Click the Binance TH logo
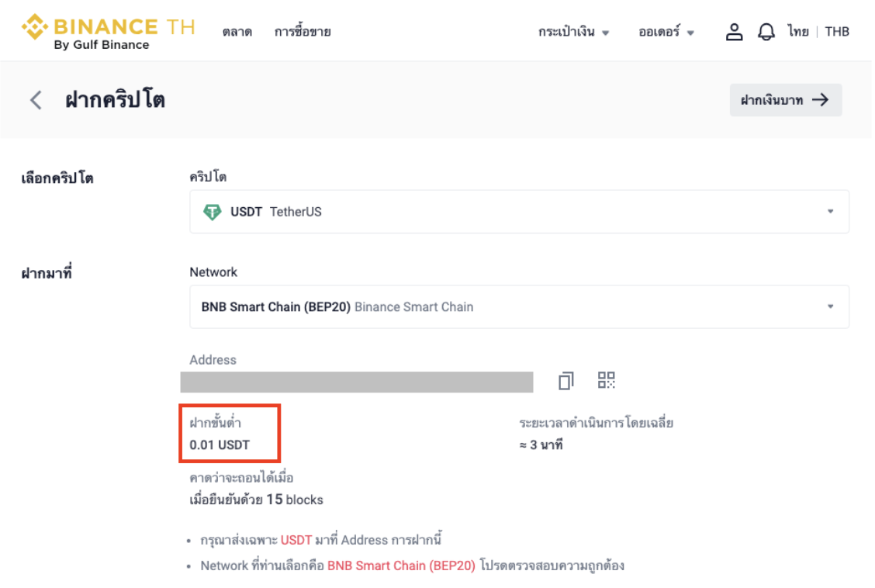Viewport: 875px width, 588px height. [108, 32]
